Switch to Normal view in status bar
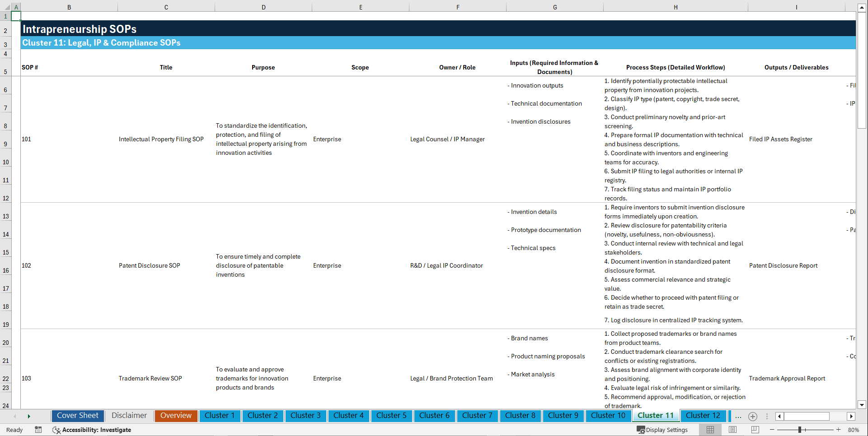Viewport: 868px width, 436px height. pos(710,430)
